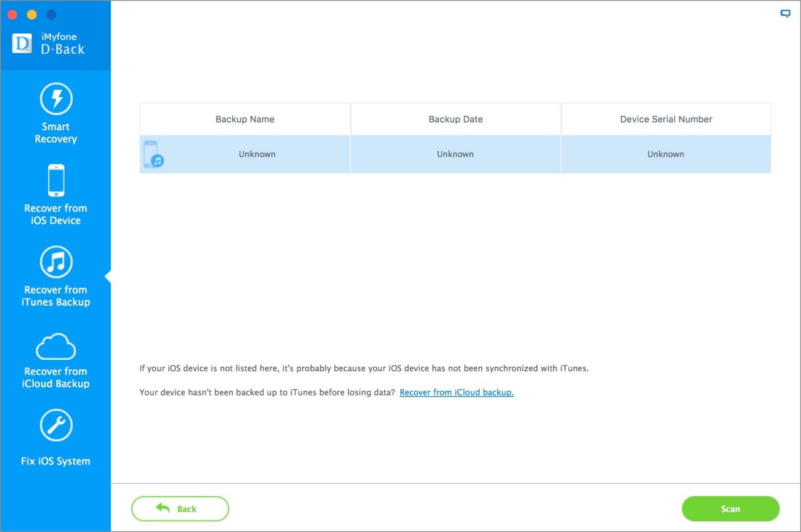Click the Device Serial Number column header
Viewport: 801px width, 532px height.
tap(666, 119)
